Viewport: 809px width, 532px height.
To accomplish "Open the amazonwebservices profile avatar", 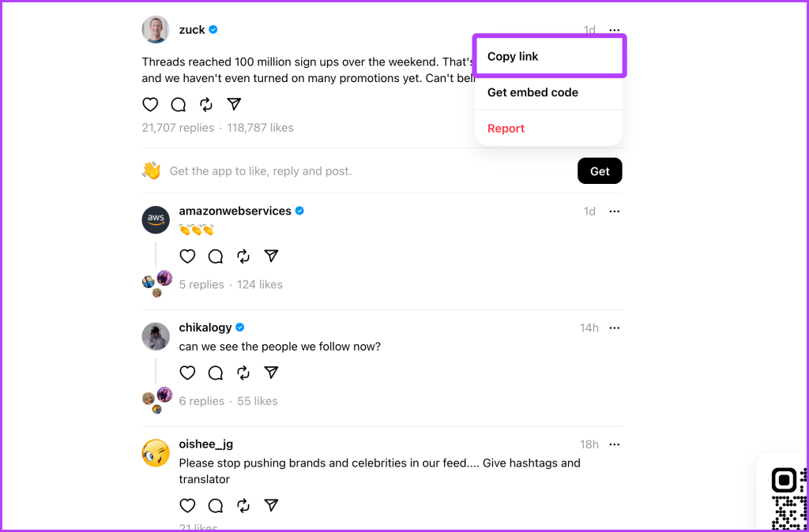I will (x=156, y=220).
